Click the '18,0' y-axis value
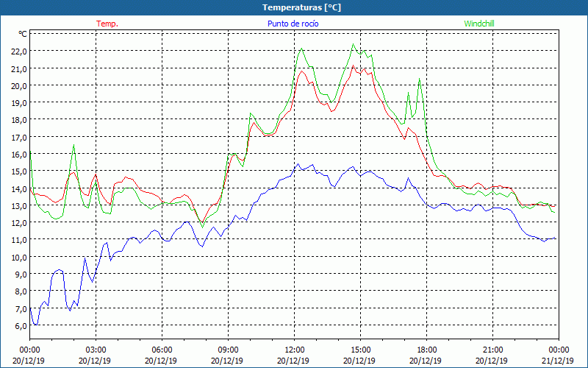Screen dimensions: 588x368 pyautogui.click(x=19, y=120)
